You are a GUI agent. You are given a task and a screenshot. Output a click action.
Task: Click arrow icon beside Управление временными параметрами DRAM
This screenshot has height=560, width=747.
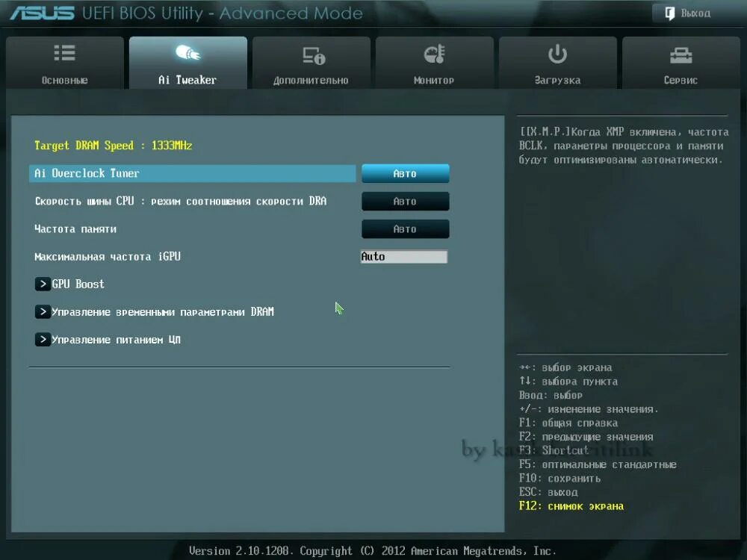[43, 312]
